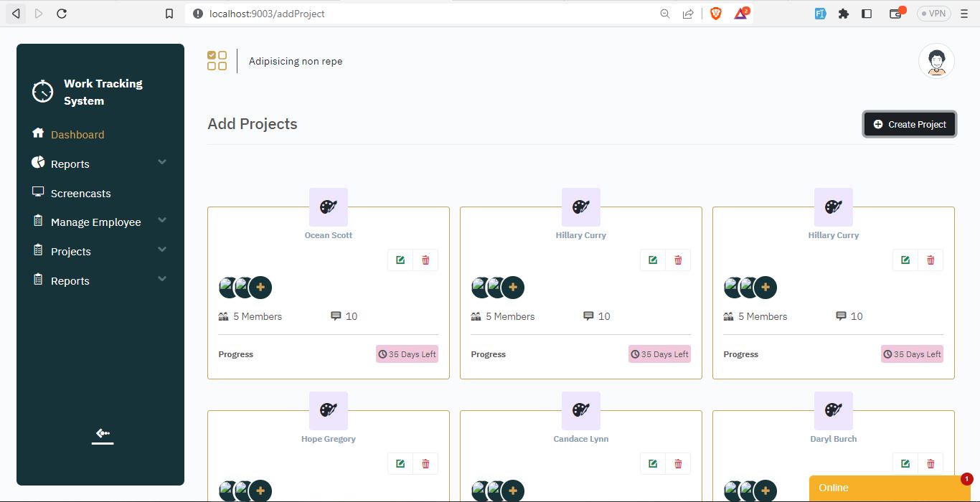Click the comments icon on Ocean Scott card
980x502 pixels.
(x=336, y=316)
